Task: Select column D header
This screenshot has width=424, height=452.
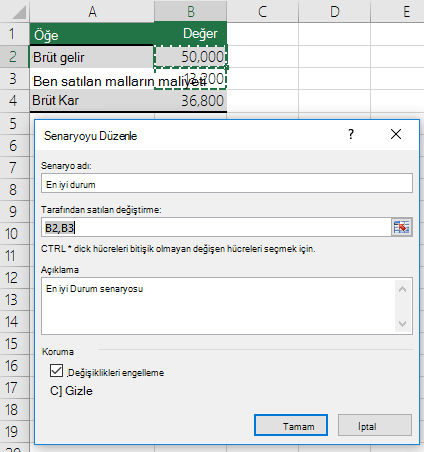Action: click(335, 12)
